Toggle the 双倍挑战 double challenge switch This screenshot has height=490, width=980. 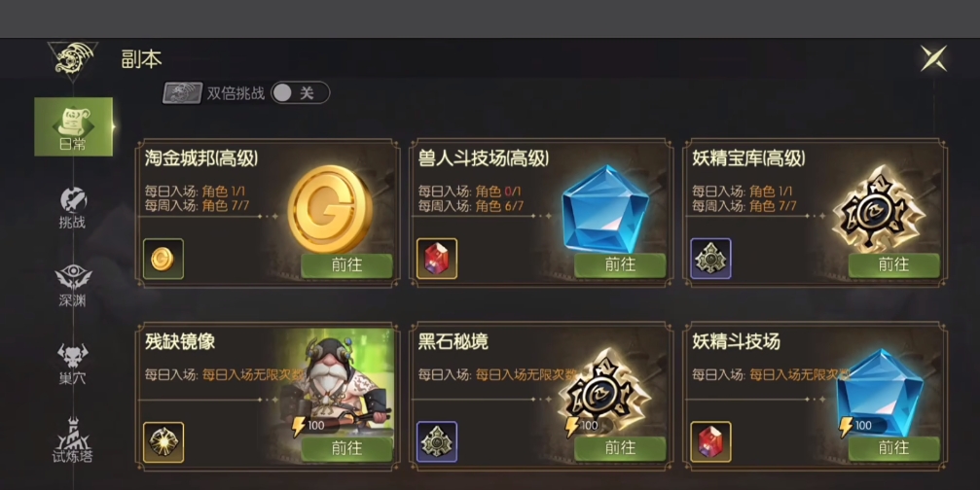click(300, 93)
